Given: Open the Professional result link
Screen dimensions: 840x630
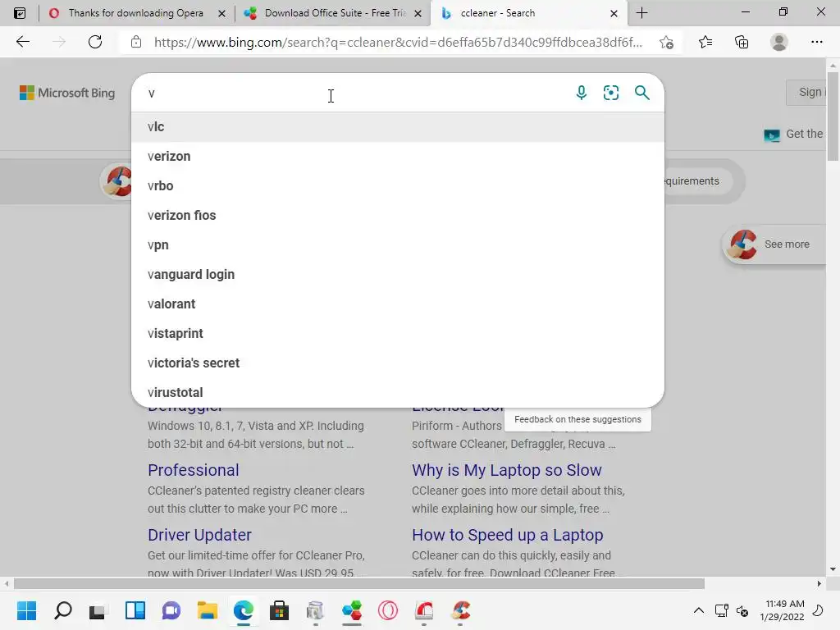Looking at the screenshot, I should click(194, 470).
